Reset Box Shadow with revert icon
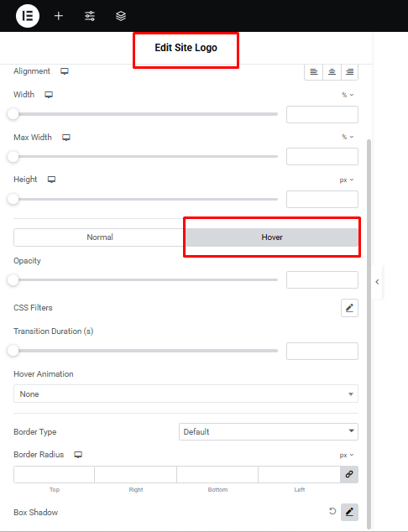408x532 pixels. (332, 511)
